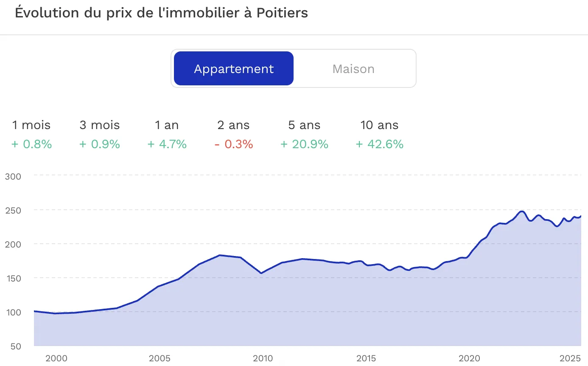Click the peak of the price curve
The image size is (588, 366).
pos(522,211)
